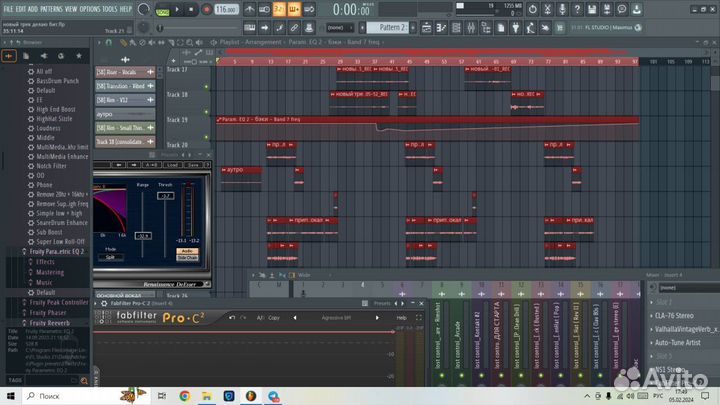
Task: Click the Help button in Pro-C 2
Action: (x=401, y=317)
